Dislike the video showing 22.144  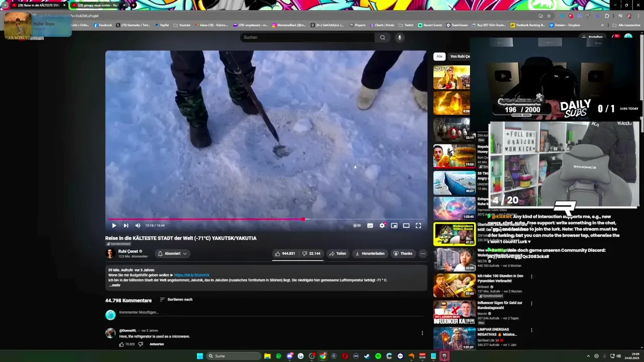pos(311,253)
